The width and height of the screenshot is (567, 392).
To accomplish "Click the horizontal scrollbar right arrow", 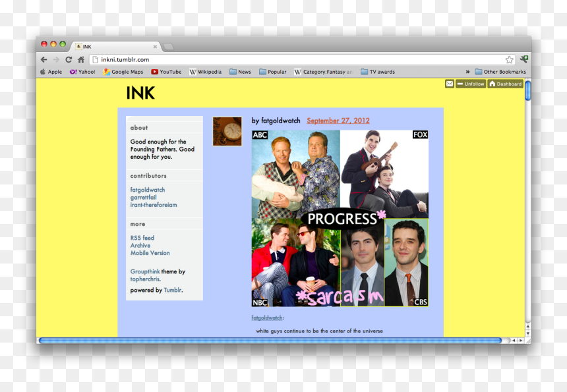I will click(x=521, y=341).
